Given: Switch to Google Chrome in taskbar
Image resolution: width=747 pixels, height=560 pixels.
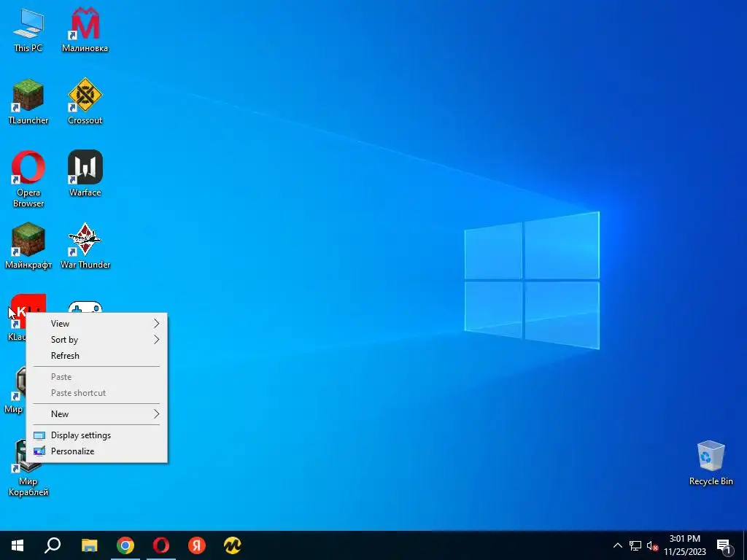Looking at the screenshot, I should click(x=125, y=545).
